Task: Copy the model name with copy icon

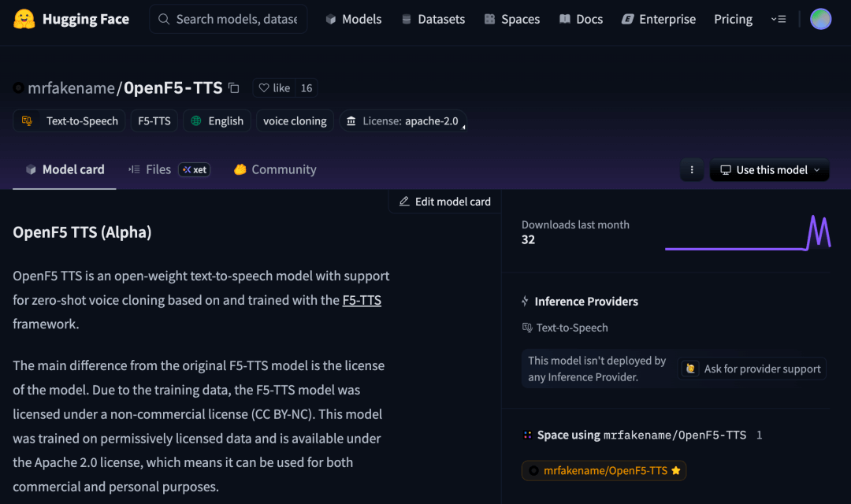Action: [233, 88]
